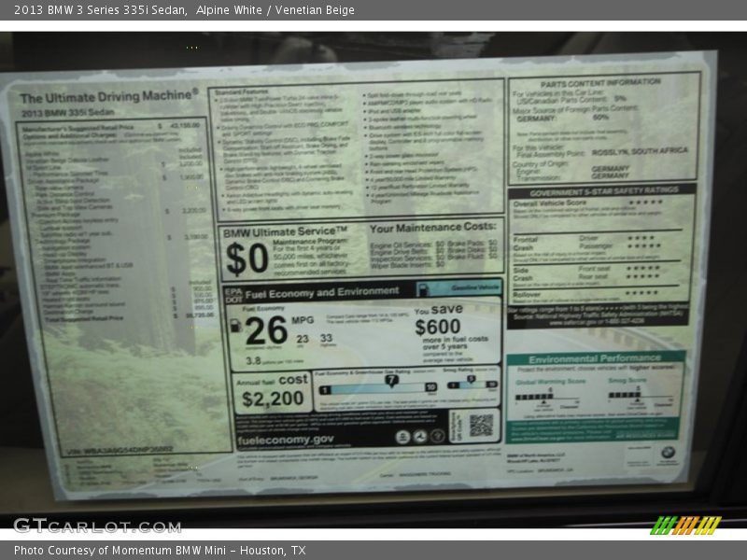Screen dimensions: 747x560
Task: Click 'BMW Ultimate Service' heading
Action: point(285,231)
